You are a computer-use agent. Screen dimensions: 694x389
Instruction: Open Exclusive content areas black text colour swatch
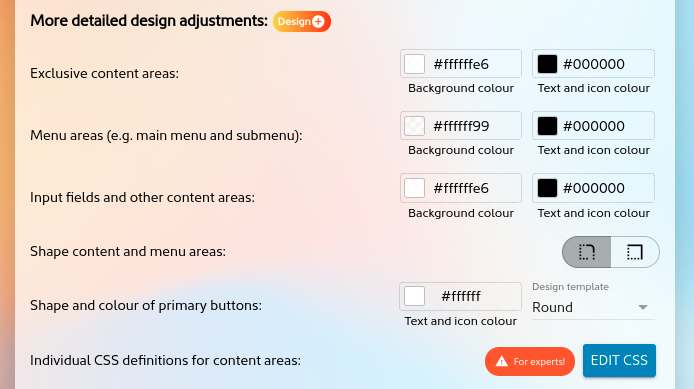click(547, 64)
